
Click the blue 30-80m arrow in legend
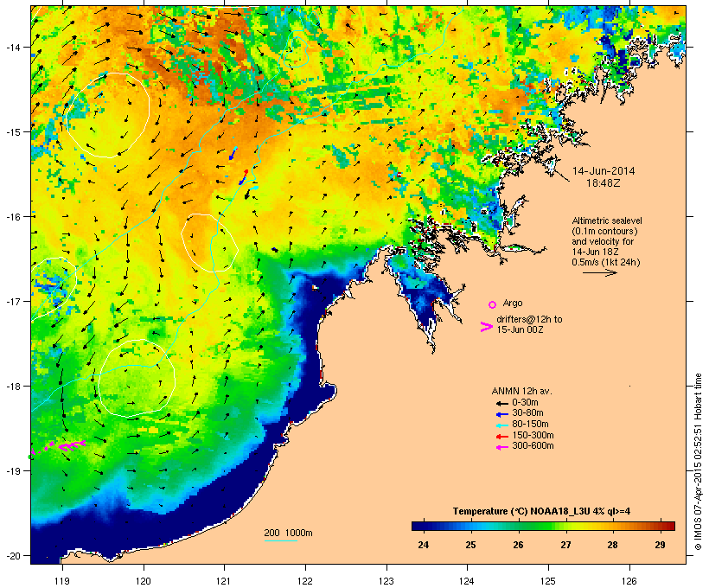501,414
